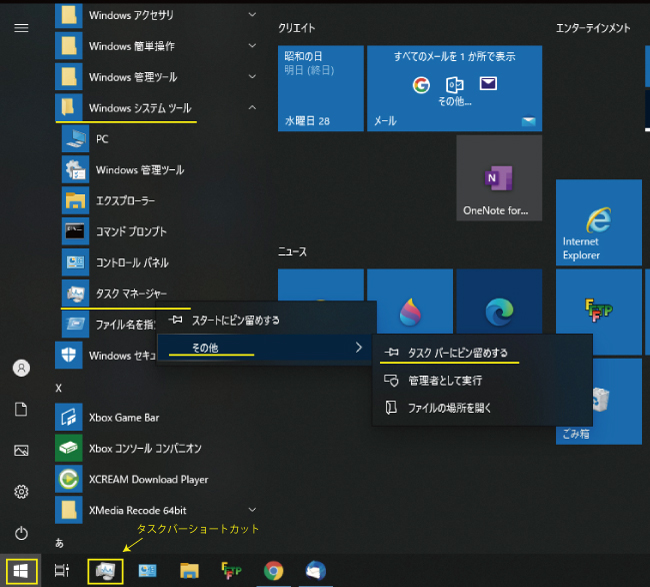650x587 pixels.
Task: Open Task View on taskbar
Action: pos(62,571)
